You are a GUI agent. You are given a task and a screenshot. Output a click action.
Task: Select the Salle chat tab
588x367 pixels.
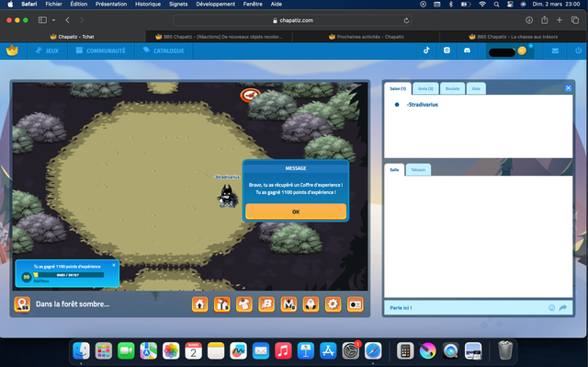click(x=394, y=169)
